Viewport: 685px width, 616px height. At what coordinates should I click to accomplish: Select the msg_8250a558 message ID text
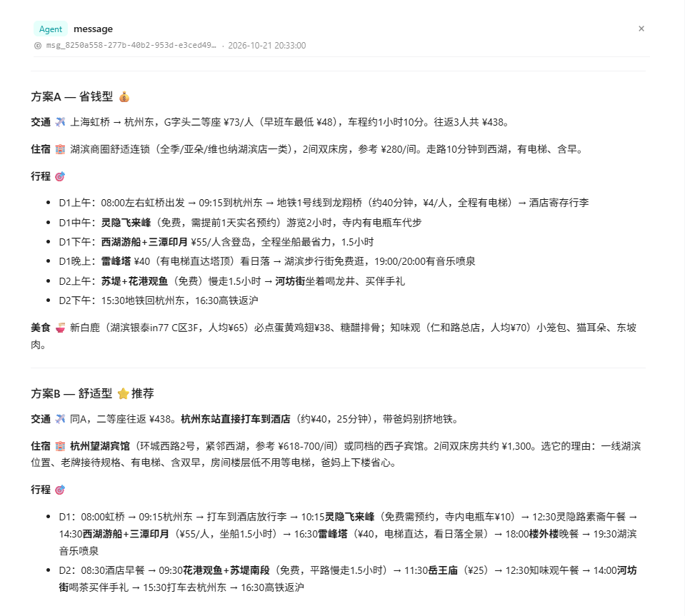point(131,46)
